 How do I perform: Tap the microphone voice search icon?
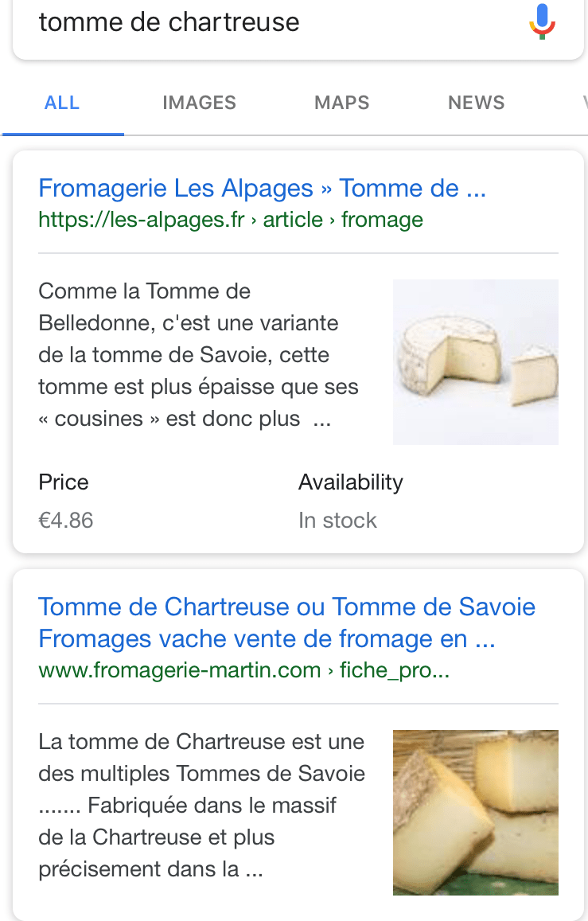coord(542,21)
